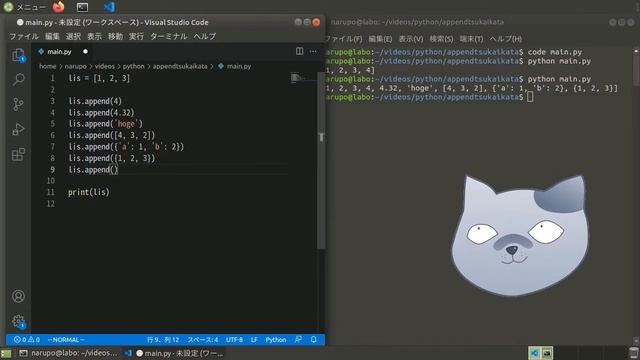Open the Extensions view
The height and width of the screenshot is (360, 640).
click(x=18, y=155)
